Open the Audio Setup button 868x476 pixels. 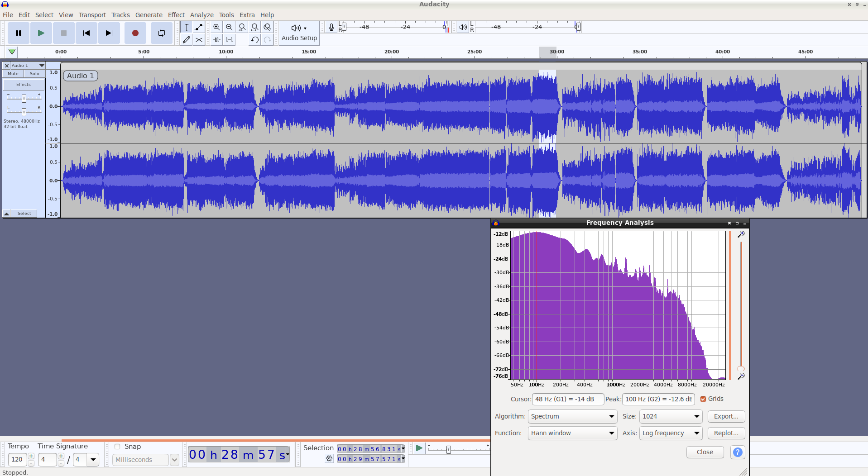(x=299, y=33)
